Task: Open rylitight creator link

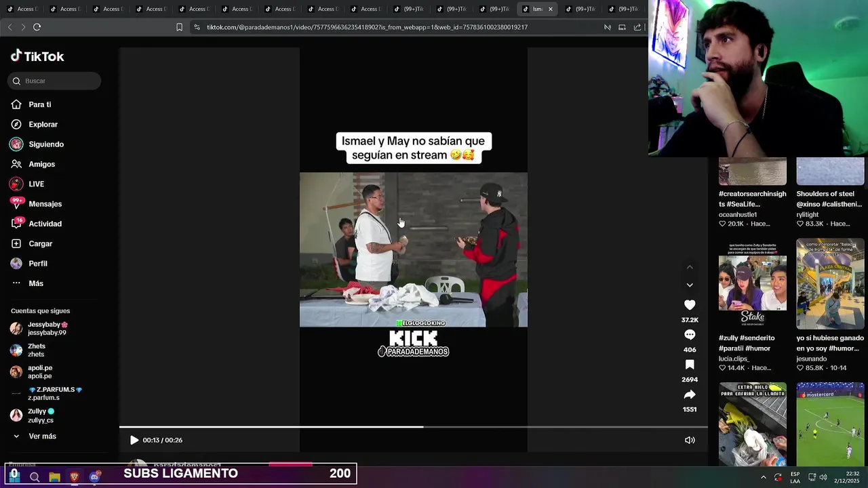Action: click(808, 214)
